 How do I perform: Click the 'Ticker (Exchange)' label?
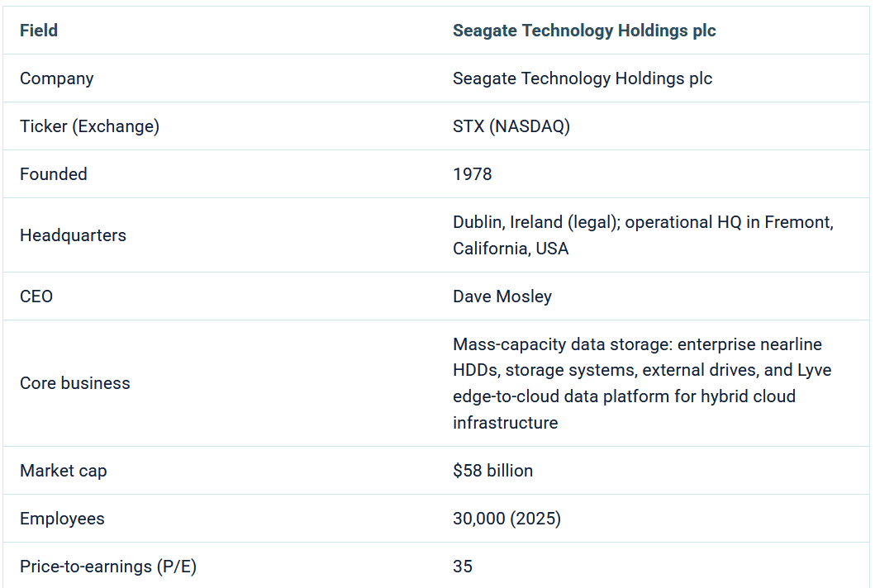(89, 126)
